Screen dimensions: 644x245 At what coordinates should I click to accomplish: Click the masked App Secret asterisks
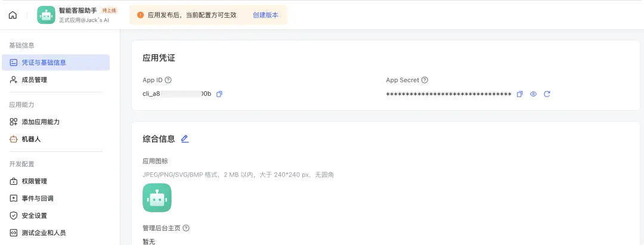point(448,94)
